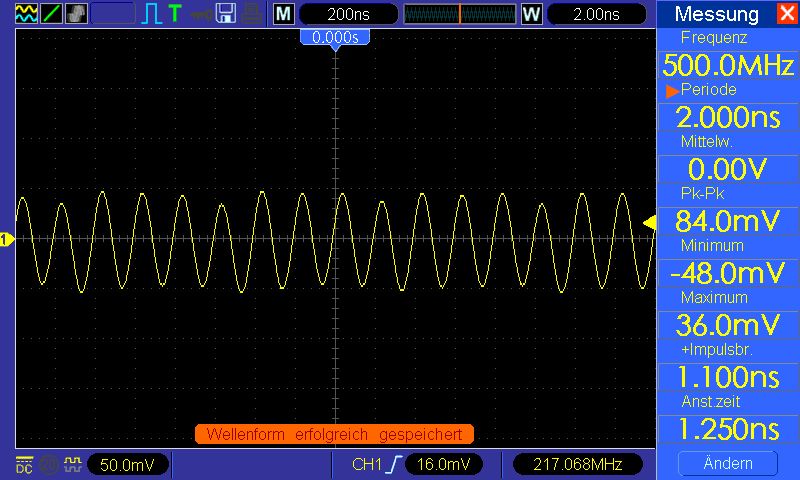Click the dimmed printer icon
800x480 pixels.
pos(252,14)
